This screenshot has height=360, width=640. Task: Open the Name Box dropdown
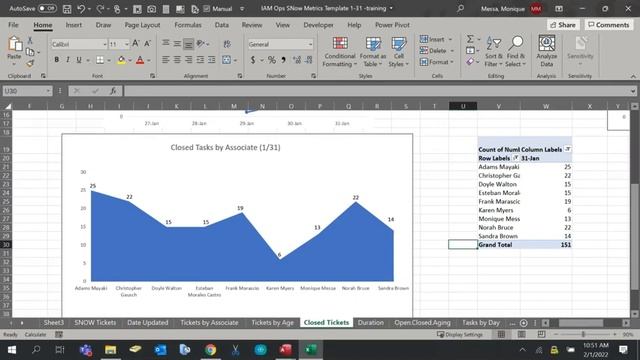coord(48,91)
